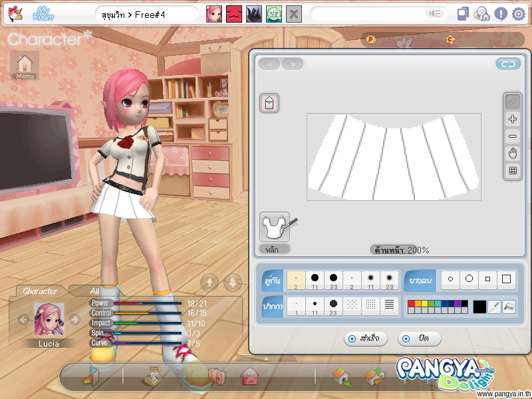Click the Pangya logo icon top-left
532x399 pixels.
tap(15, 14)
